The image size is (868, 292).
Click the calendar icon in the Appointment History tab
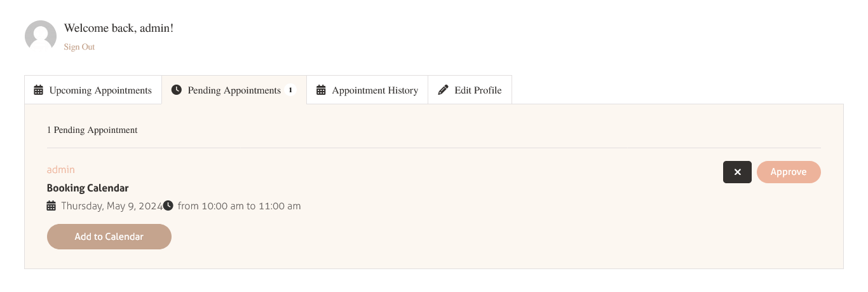321,90
